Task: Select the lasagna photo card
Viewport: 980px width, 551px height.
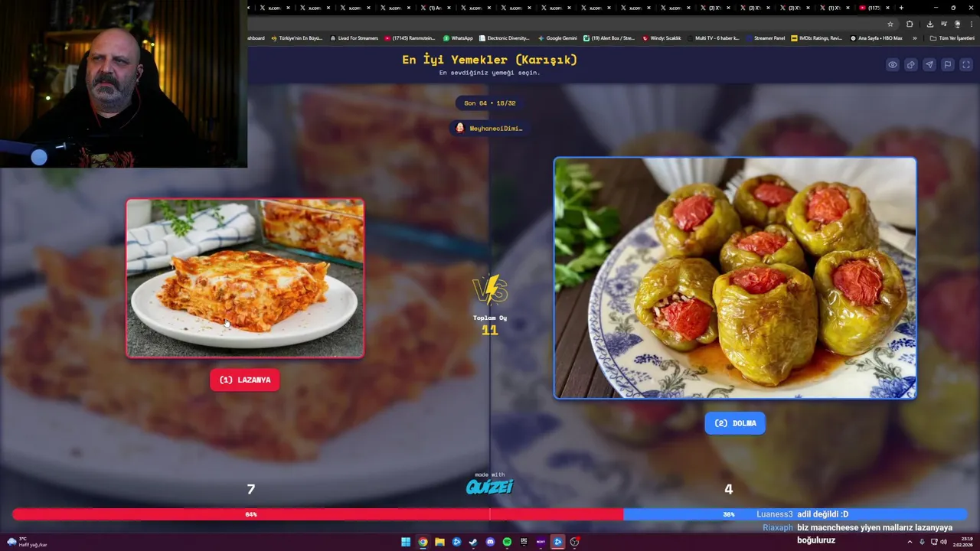Action: pyautogui.click(x=245, y=278)
